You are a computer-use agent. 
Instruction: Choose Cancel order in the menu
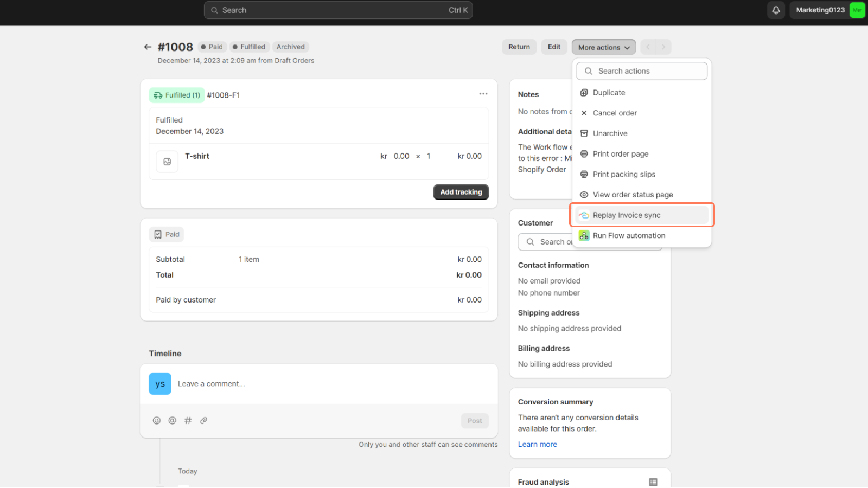615,113
